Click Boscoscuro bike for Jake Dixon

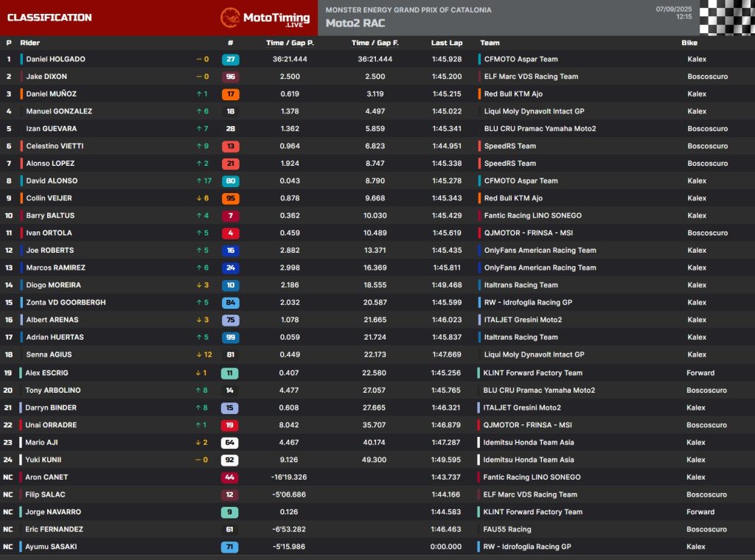(x=708, y=77)
